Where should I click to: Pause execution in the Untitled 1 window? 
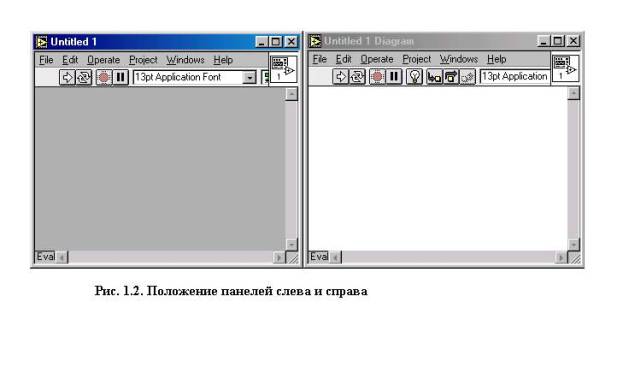pos(120,77)
